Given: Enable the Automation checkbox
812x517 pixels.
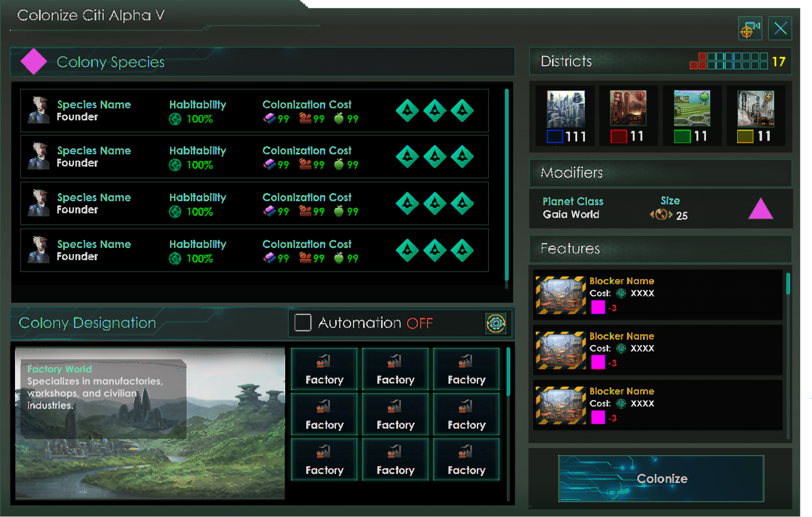Looking at the screenshot, I should point(303,323).
